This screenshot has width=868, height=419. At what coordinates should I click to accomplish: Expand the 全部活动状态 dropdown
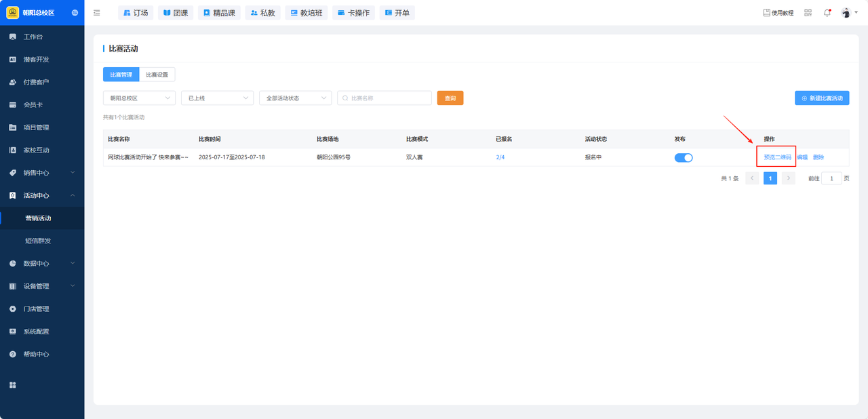[295, 98]
